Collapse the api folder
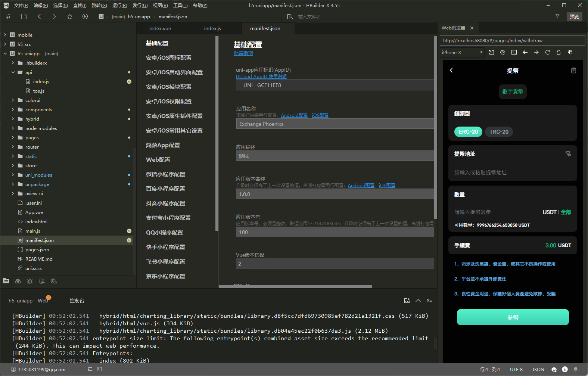Image resolution: width=588 pixels, height=376 pixels. [13, 72]
